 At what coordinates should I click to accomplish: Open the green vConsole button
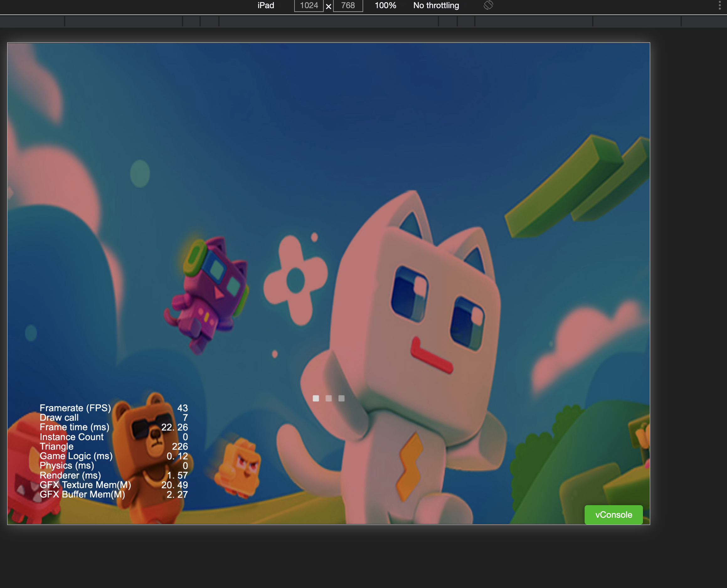[x=613, y=515]
